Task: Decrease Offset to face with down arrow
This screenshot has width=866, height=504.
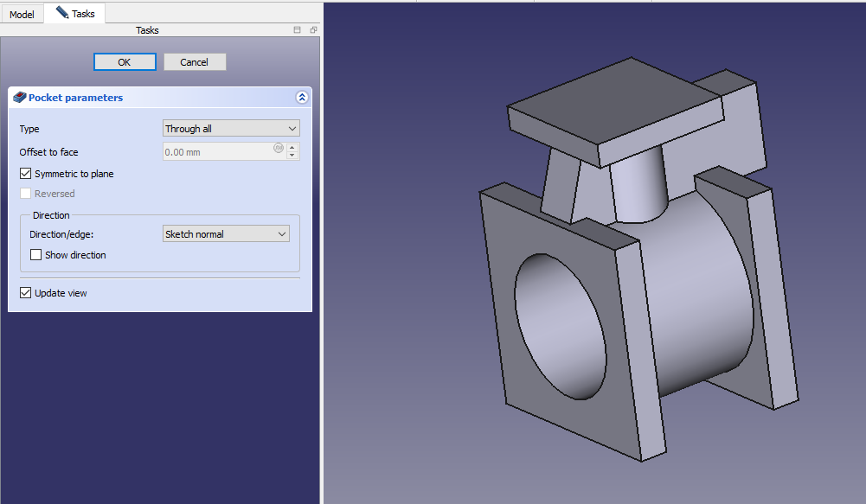Action: pos(292,156)
